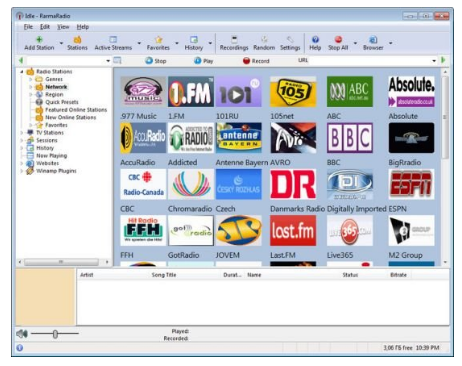Viewport: 462px width, 366px height.
Task: Click the volume slider handle
Action: 55,334
